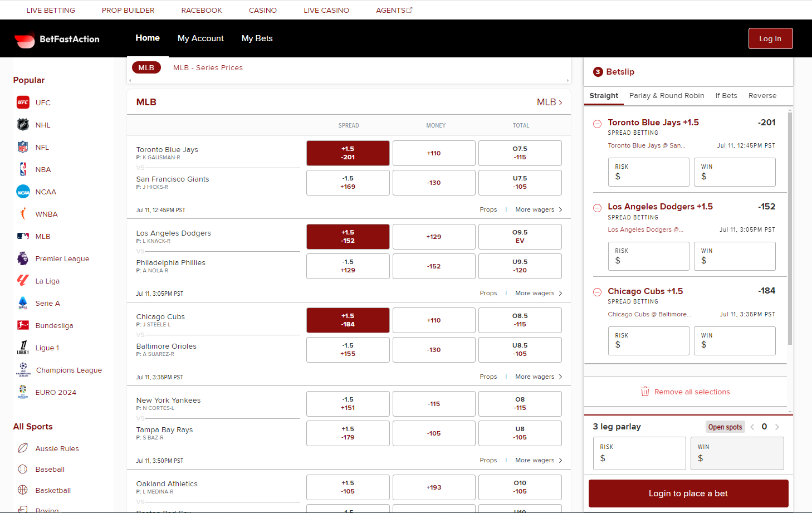Screen dimensions: 812x513
Task: Click the Open spots label button
Action: click(x=725, y=427)
